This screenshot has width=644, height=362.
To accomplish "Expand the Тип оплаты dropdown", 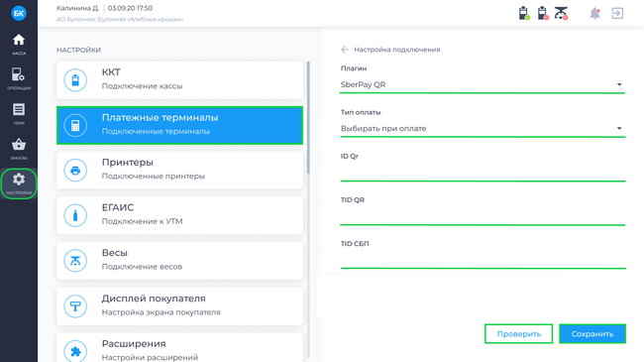I will click(x=483, y=129).
